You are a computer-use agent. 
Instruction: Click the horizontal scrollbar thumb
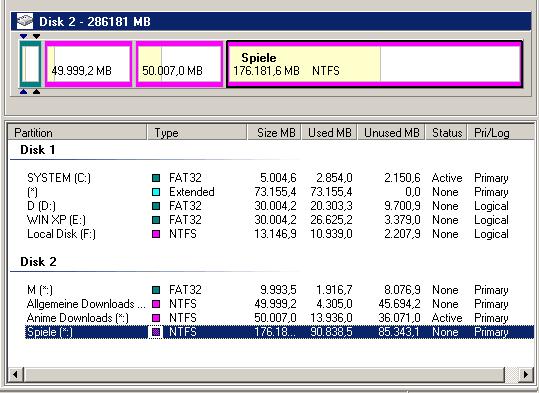tap(264, 374)
